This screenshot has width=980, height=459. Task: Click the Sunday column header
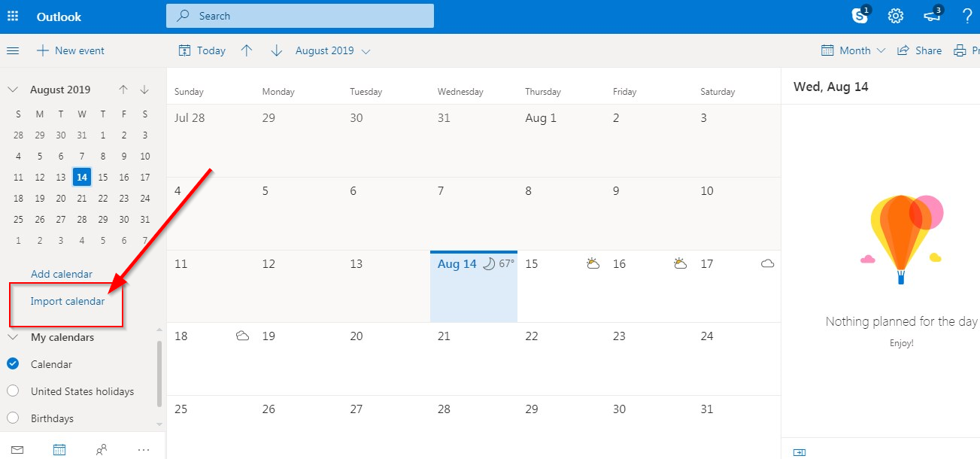[x=189, y=92]
